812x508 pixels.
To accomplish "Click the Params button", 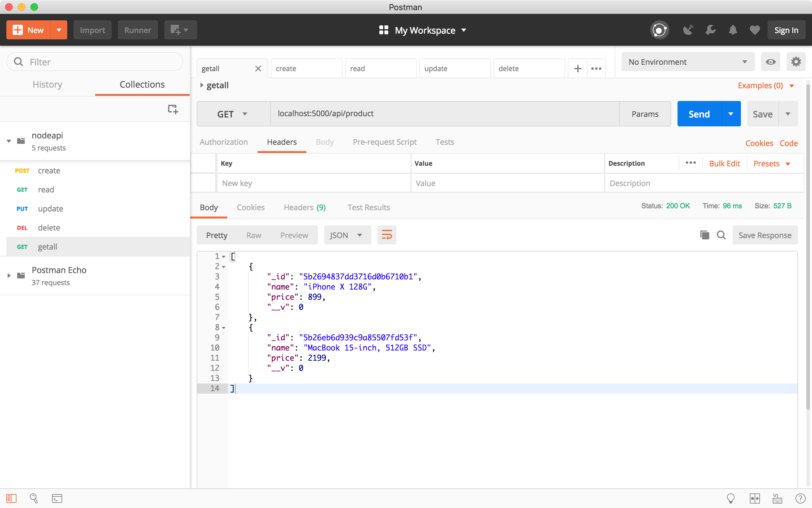I will click(x=645, y=114).
